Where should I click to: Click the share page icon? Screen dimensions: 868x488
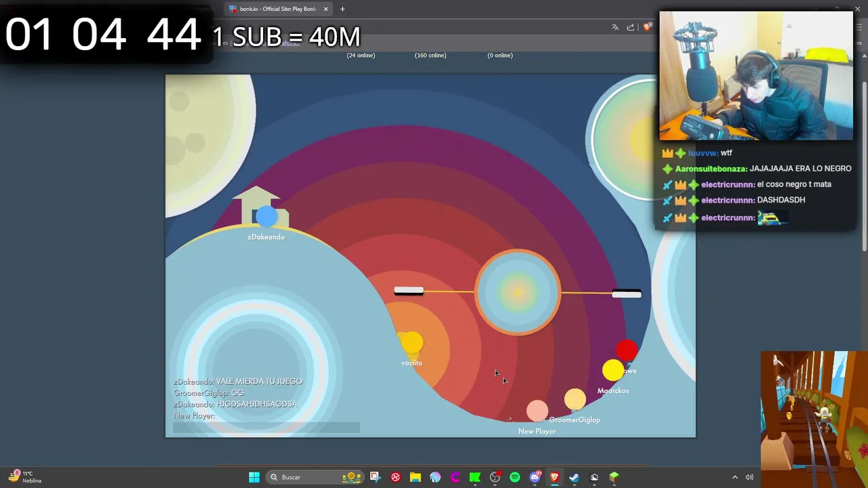click(x=631, y=27)
